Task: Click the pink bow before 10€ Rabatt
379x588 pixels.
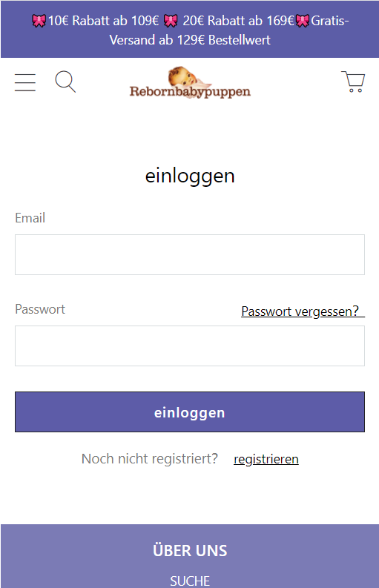Action: pyautogui.click(x=39, y=21)
